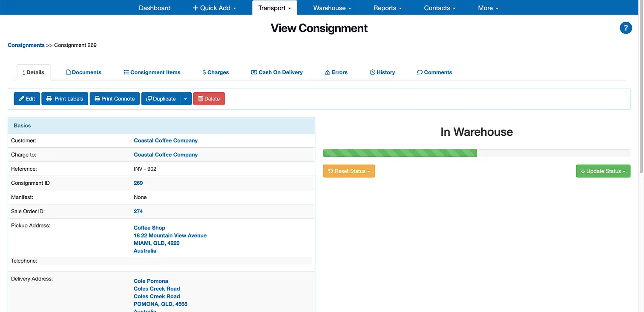Open the Dashboard menu item
This screenshot has width=644, height=312.
(x=154, y=8)
